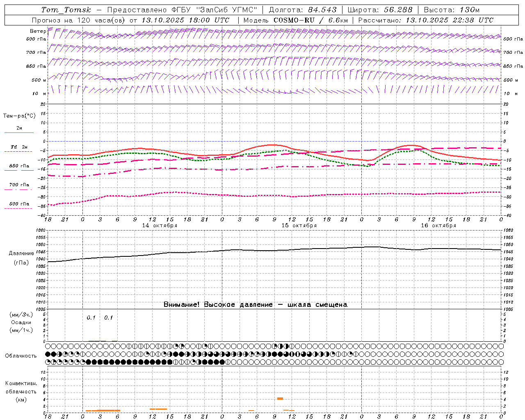Click forecast start time 13.10.2025 18:00 UTC
Image resolution: width=525 pixels, height=420 pixels.
[185, 20]
